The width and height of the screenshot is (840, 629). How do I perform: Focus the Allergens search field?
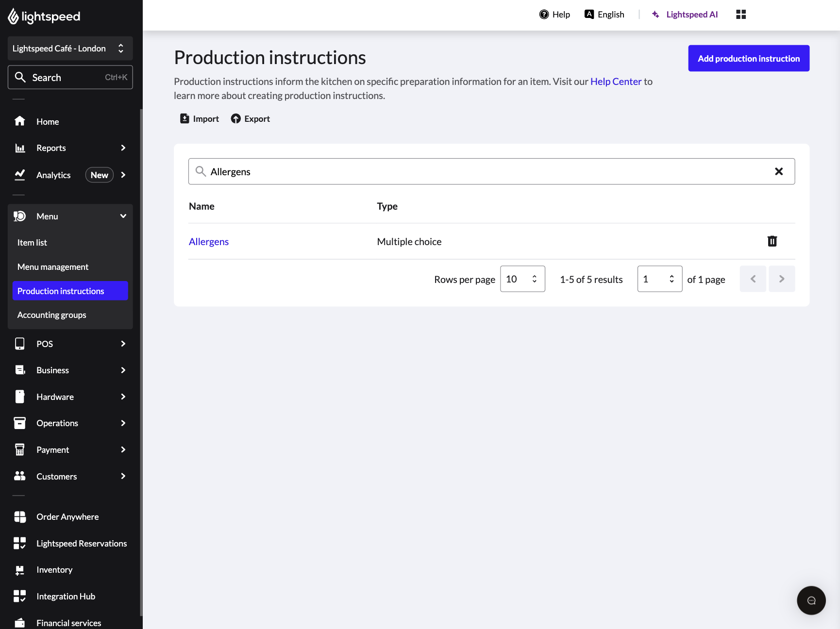pyautogui.click(x=491, y=171)
